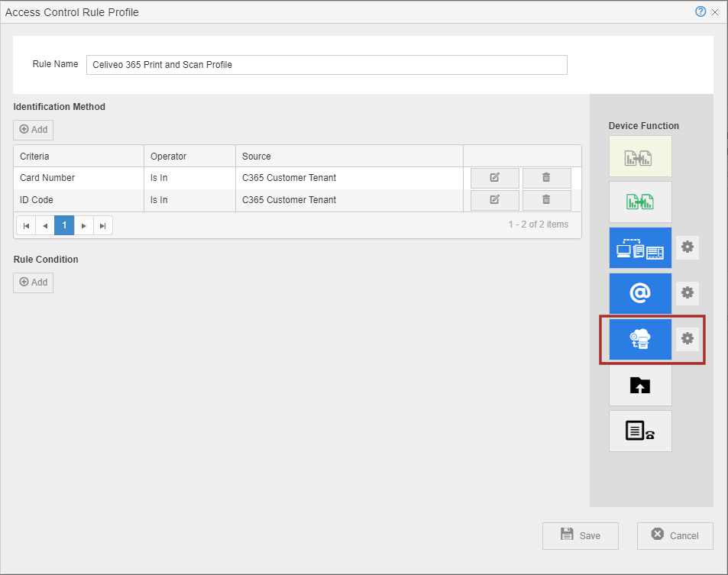Select 'Is In' operator in ID Code row
This screenshot has width=728, height=575.
(190, 200)
